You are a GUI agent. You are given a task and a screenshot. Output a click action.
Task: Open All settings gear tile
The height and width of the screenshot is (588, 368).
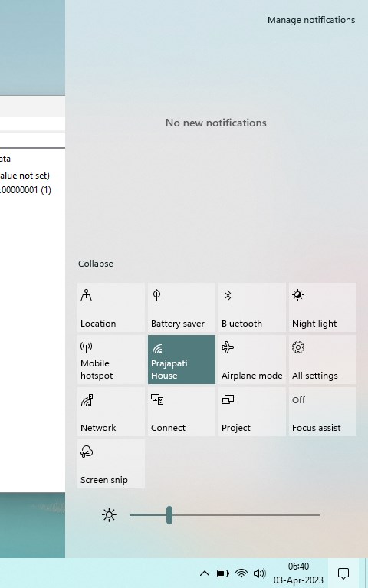323,360
